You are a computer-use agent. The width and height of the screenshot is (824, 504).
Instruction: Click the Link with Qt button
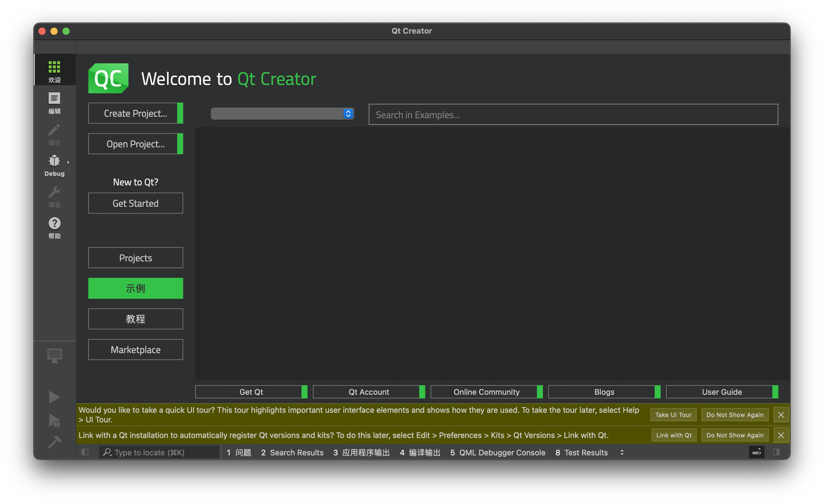(674, 435)
